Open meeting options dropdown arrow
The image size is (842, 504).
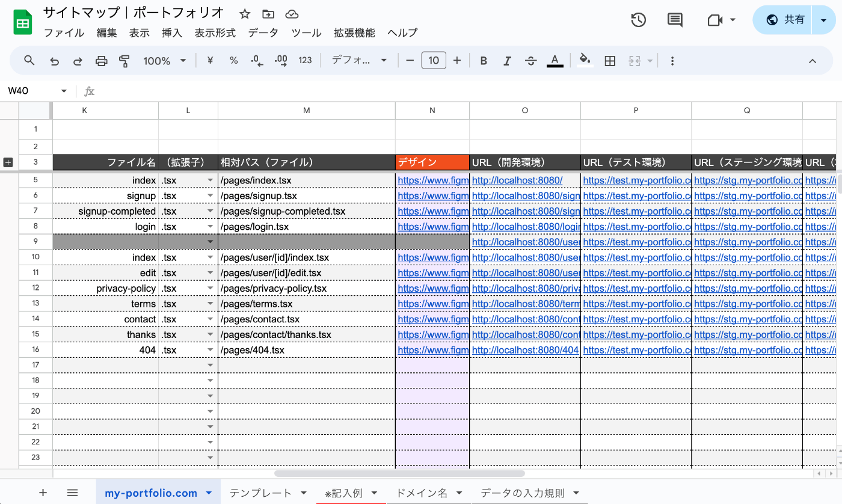pyautogui.click(x=733, y=20)
